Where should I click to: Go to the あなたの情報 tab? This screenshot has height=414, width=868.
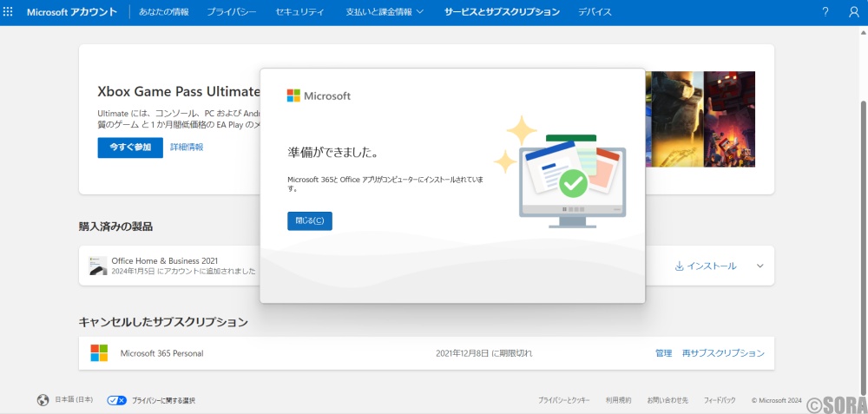pyautogui.click(x=164, y=11)
